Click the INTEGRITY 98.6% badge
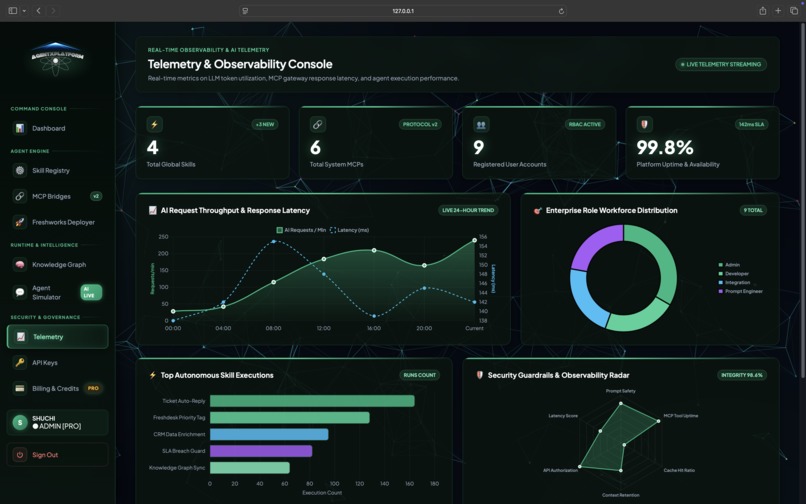 point(742,375)
